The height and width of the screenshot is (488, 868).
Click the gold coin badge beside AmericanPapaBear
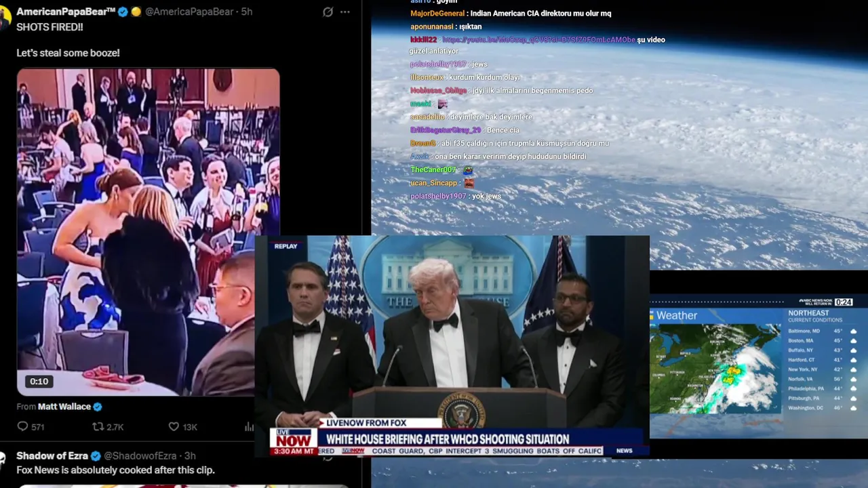pos(135,12)
